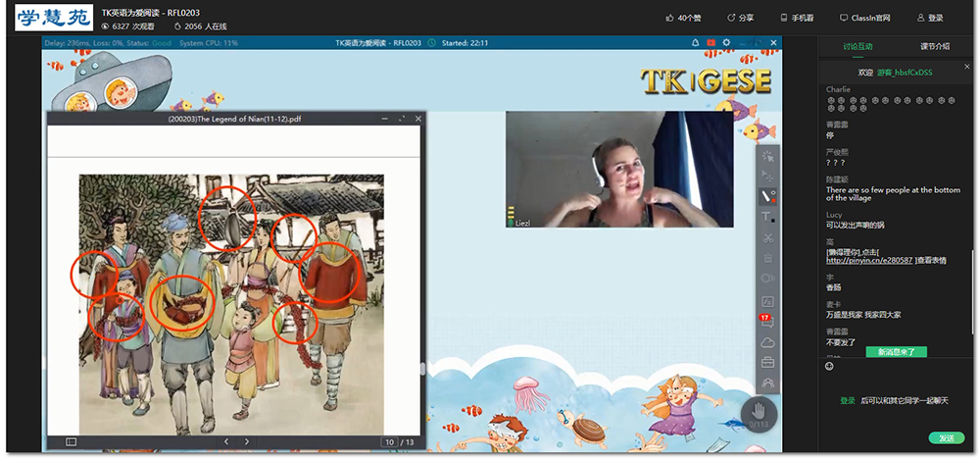Raise hand using the hand button
The width and height of the screenshot is (980, 459).
(759, 413)
